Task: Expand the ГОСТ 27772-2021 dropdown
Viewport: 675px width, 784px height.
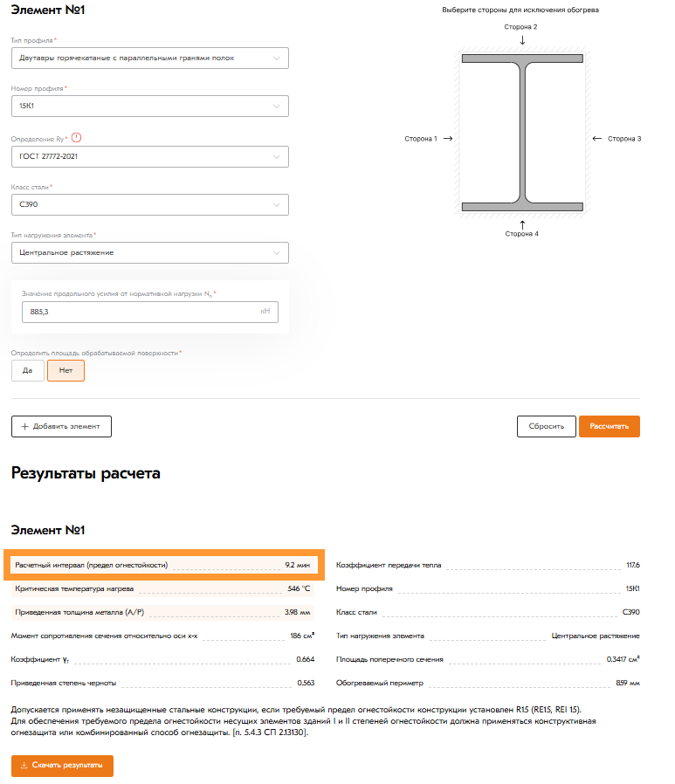Action: 149,156
